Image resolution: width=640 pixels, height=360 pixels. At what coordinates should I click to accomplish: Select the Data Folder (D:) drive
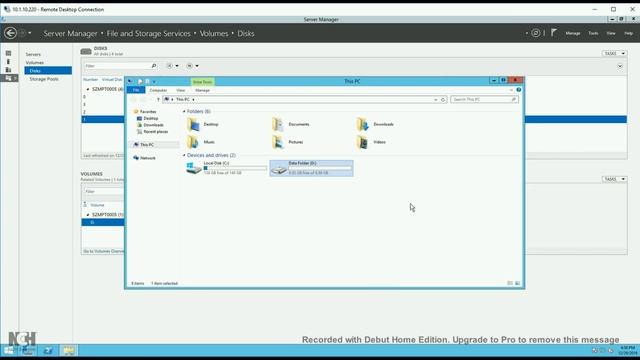click(311, 168)
